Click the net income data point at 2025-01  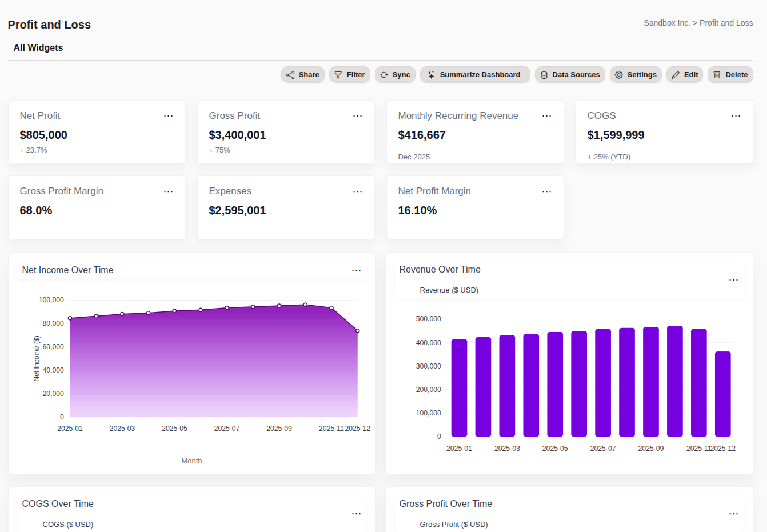coord(70,318)
